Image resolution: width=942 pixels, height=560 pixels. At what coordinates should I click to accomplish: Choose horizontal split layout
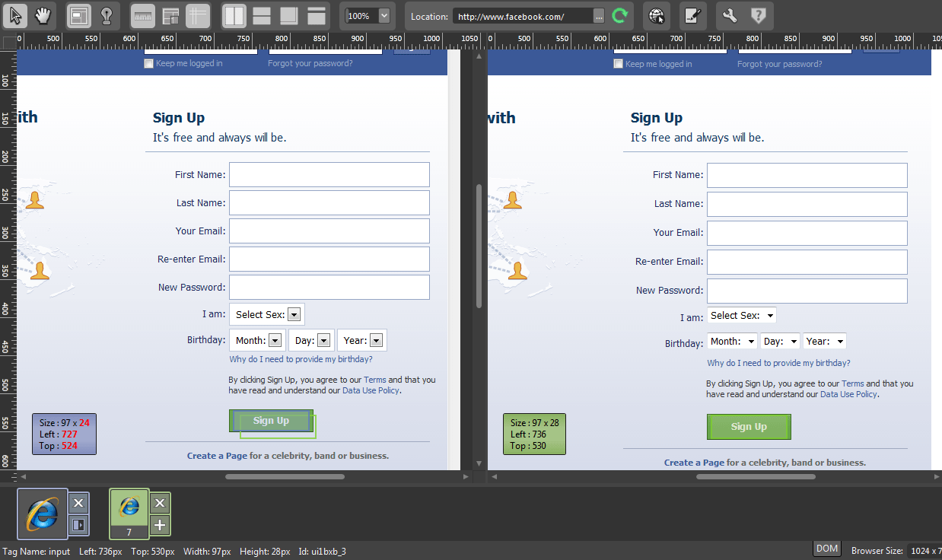[262, 15]
